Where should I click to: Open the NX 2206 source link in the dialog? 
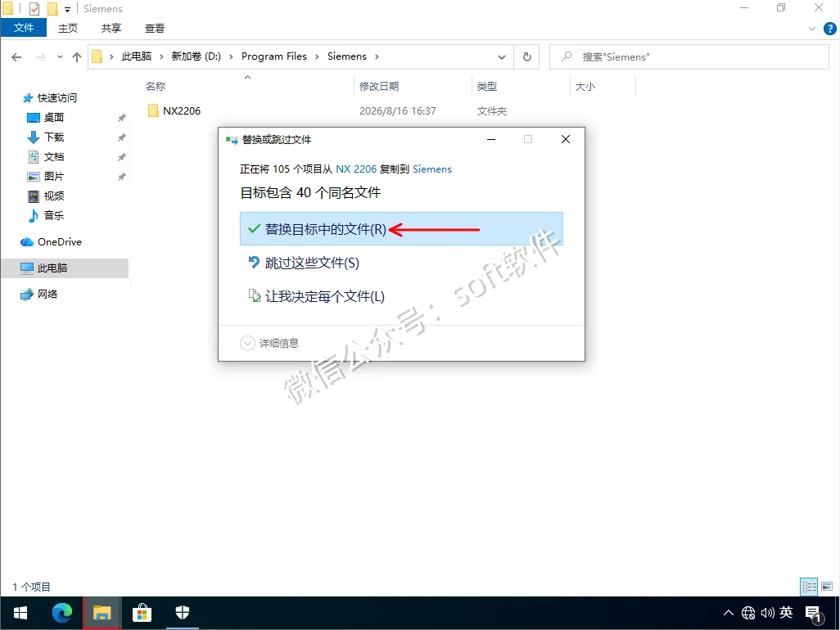[356, 169]
